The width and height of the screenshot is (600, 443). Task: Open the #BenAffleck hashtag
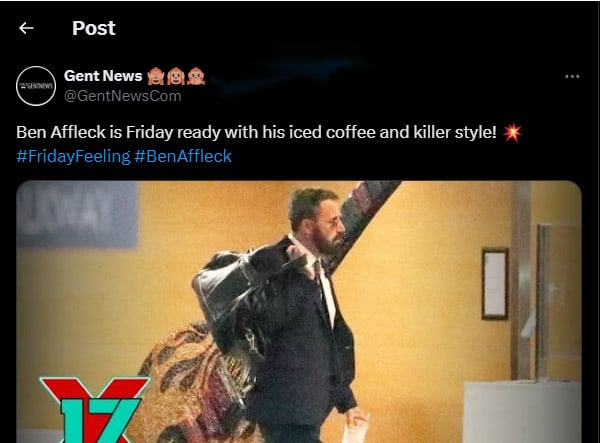[183, 156]
